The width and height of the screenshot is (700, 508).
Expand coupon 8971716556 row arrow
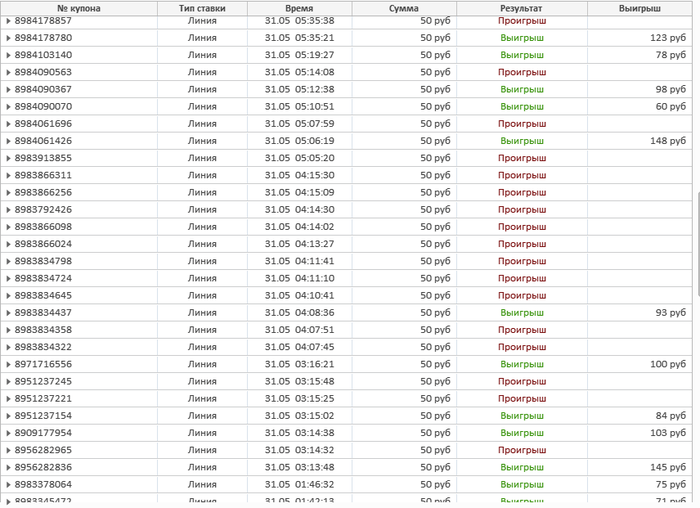click(x=8, y=364)
